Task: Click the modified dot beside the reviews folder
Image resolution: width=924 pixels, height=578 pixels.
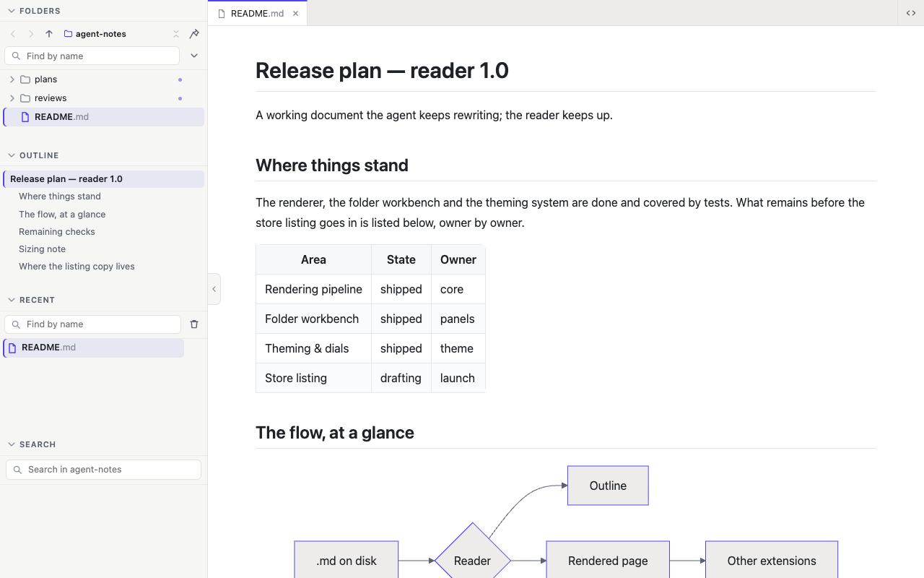Action: click(180, 98)
